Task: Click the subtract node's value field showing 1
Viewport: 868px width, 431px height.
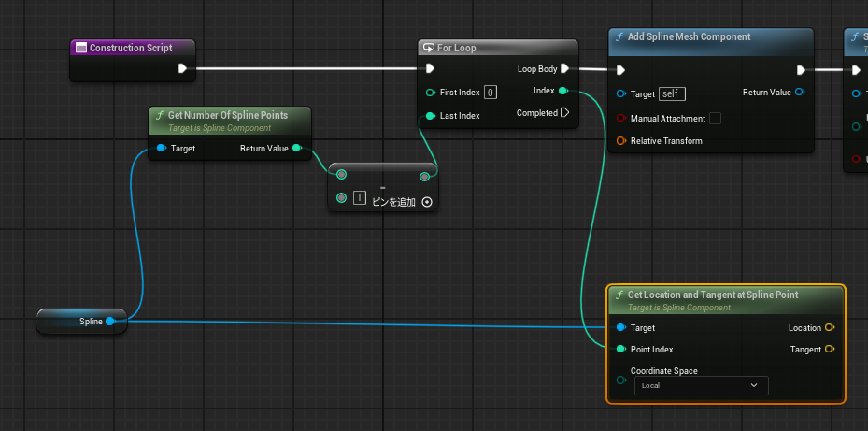Action: 359,198
